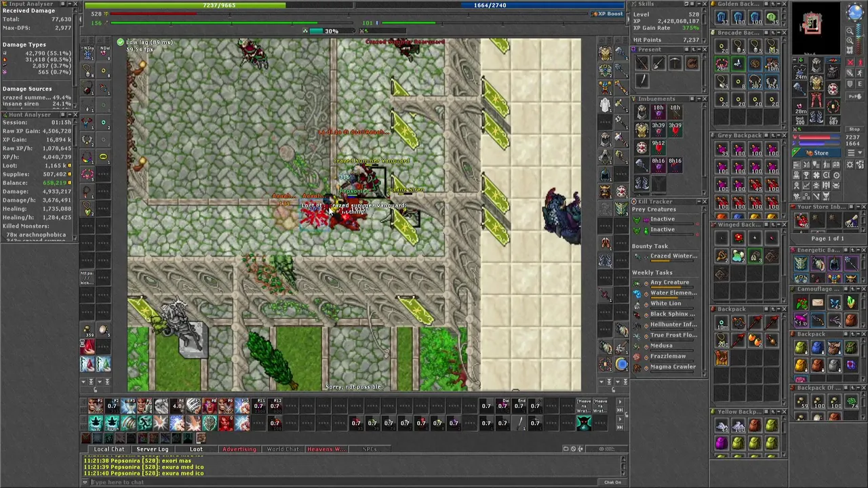This screenshot has width=868, height=488.
Task: Select the pickaxe in Present container
Action: 675,62
